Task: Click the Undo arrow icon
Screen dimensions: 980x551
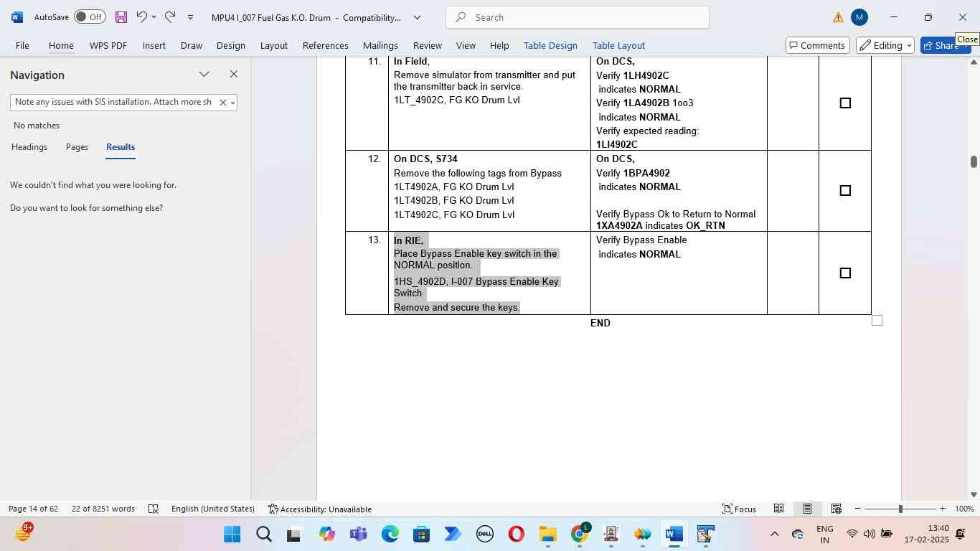Action: point(141,17)
